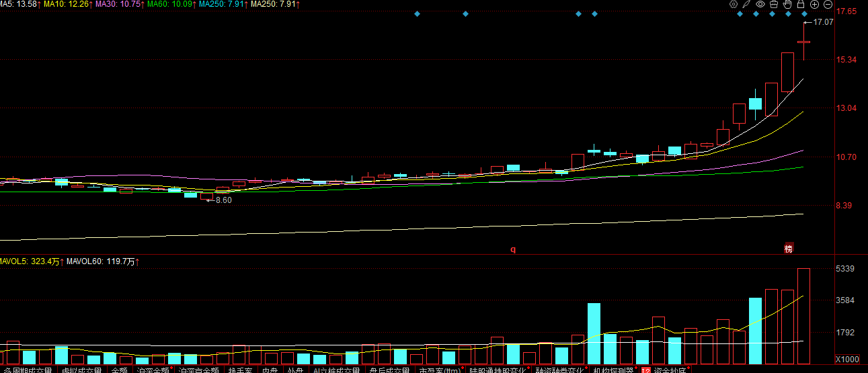Activate the hand pan tool

click(787, 4)
